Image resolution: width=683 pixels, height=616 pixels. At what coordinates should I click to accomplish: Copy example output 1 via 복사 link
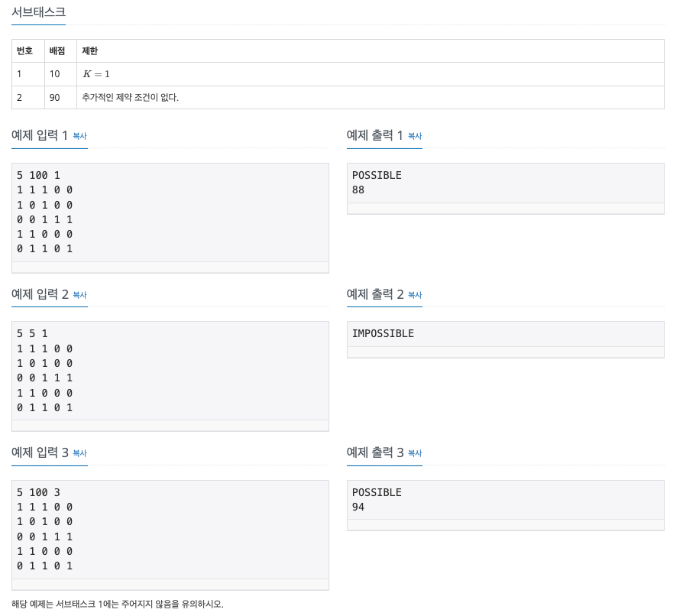(x=415, y=136)
